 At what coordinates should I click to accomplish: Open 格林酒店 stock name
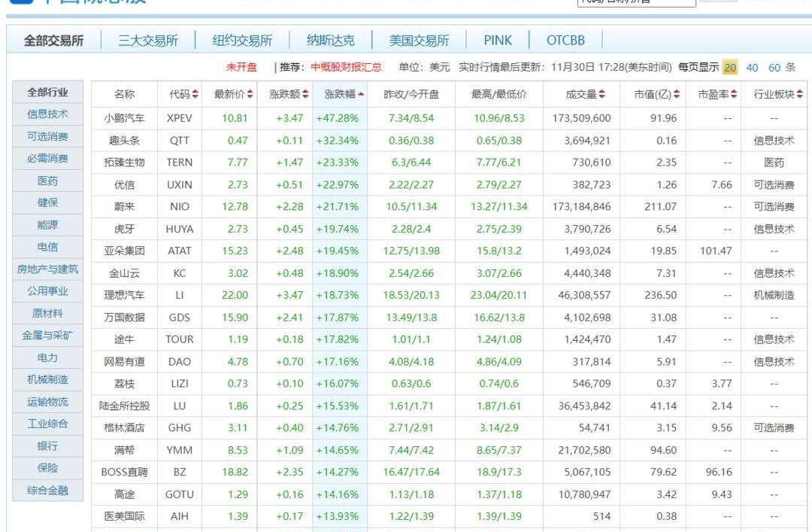tap(124, 427)
